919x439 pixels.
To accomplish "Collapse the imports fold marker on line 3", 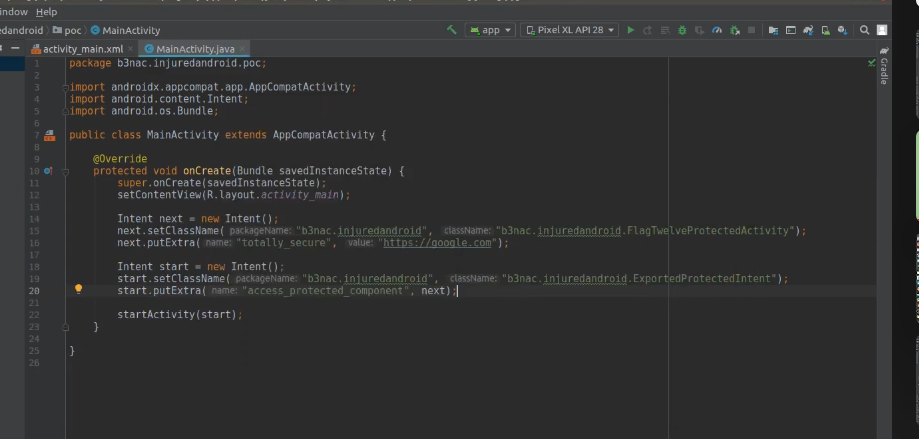I will click(65, 87).
